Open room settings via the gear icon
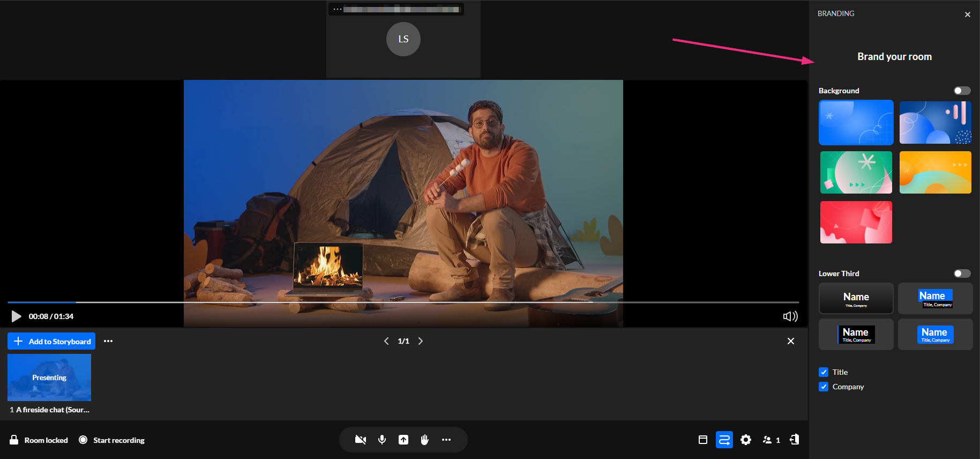 point(746,440)
